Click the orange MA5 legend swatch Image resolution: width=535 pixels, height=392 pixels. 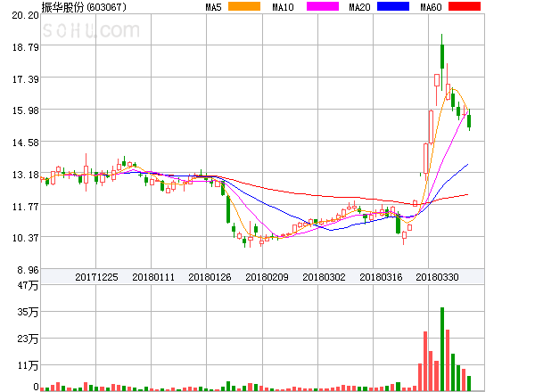click(244, 6)
